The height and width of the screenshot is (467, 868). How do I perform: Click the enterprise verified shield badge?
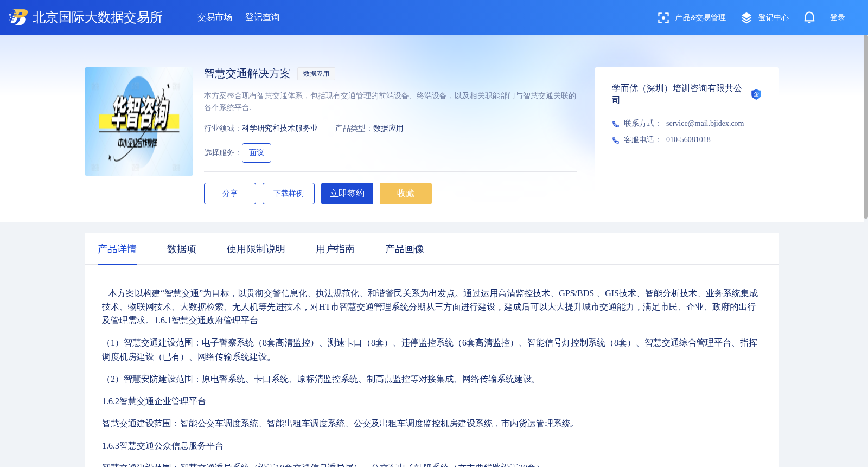[756, 94]
